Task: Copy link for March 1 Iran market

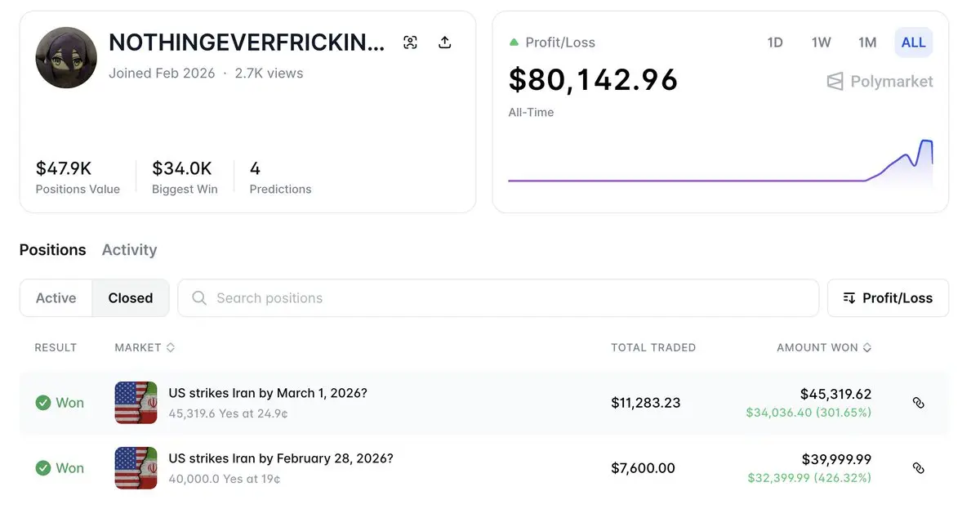Action: pyautogui.click(x=918, y=403)
